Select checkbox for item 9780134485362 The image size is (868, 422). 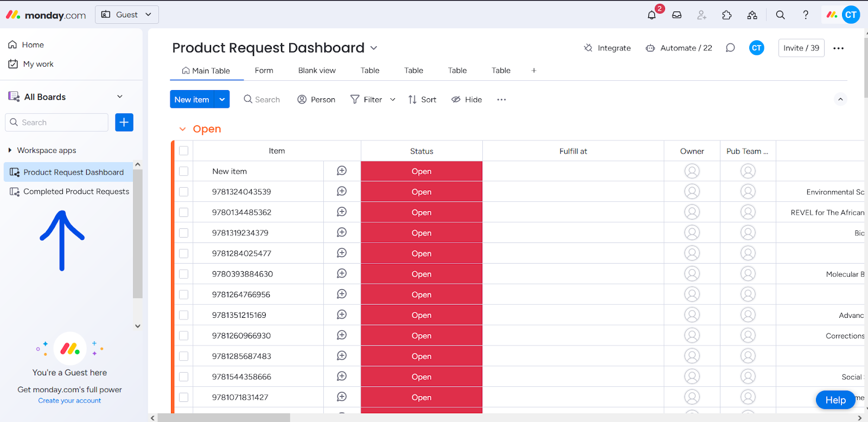(184, 213)
